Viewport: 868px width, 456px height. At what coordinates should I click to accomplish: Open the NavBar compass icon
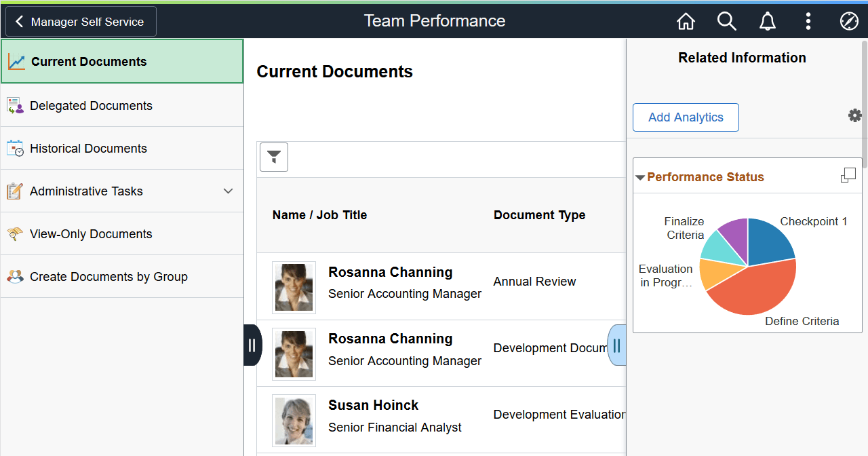coord(849,22)
